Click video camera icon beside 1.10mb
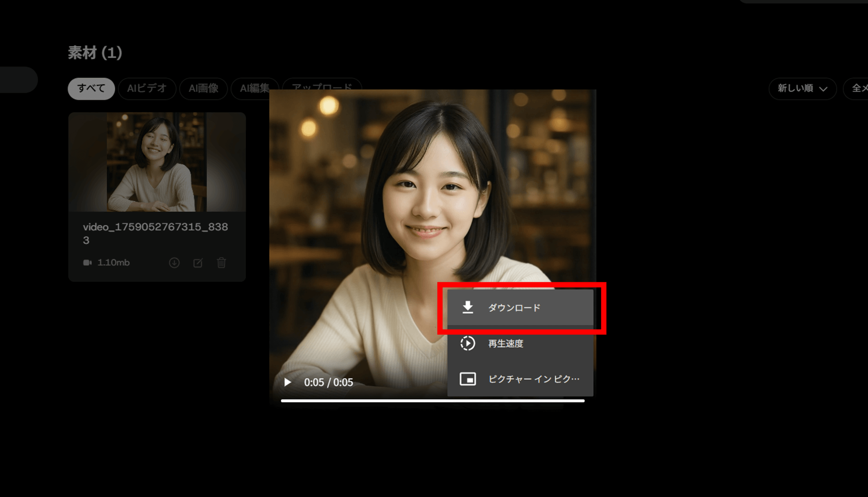 [x=87, y=262]
